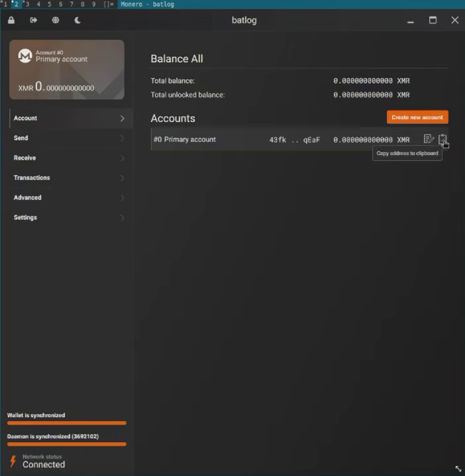Expand the Receive menu chevron
This screenshot has width=465, height=476.
click(x=122, y=158)
